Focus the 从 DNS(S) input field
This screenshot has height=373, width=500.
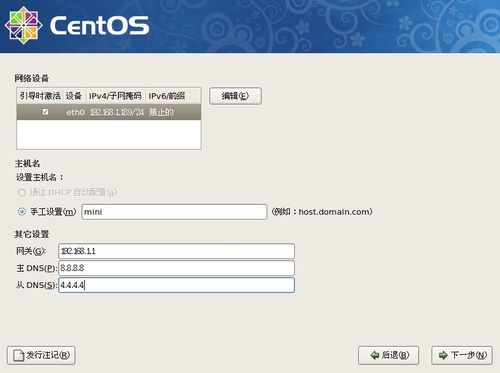click(x=176, y=285)
